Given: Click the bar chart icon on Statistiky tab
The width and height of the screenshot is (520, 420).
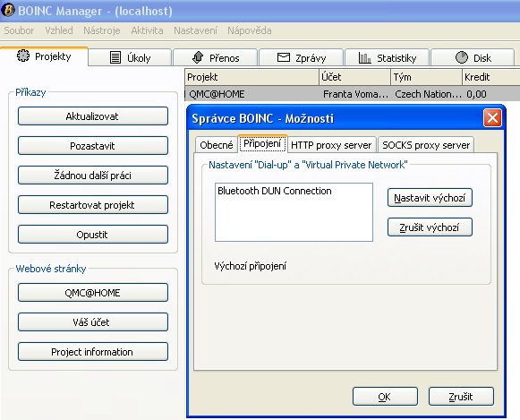Looking at the screenshot, I should pos(364,57).
